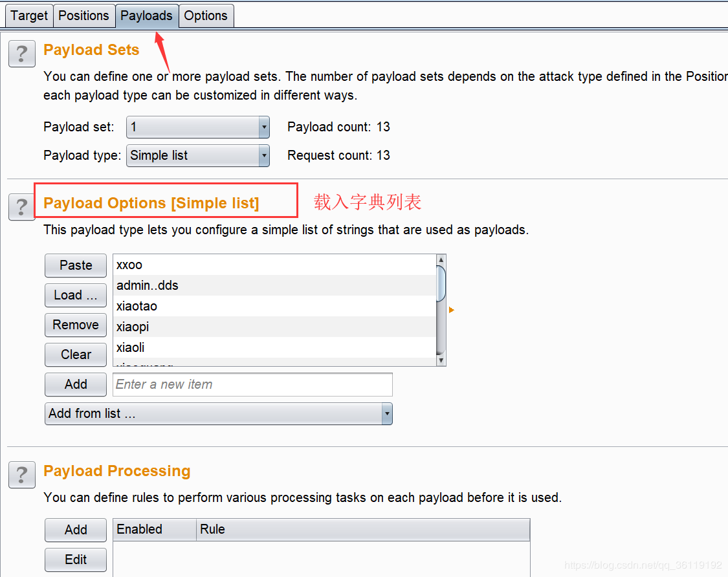Paste items into the payload list
The height and width of the screenshot is (577, 728).
(x=76, y=265)
